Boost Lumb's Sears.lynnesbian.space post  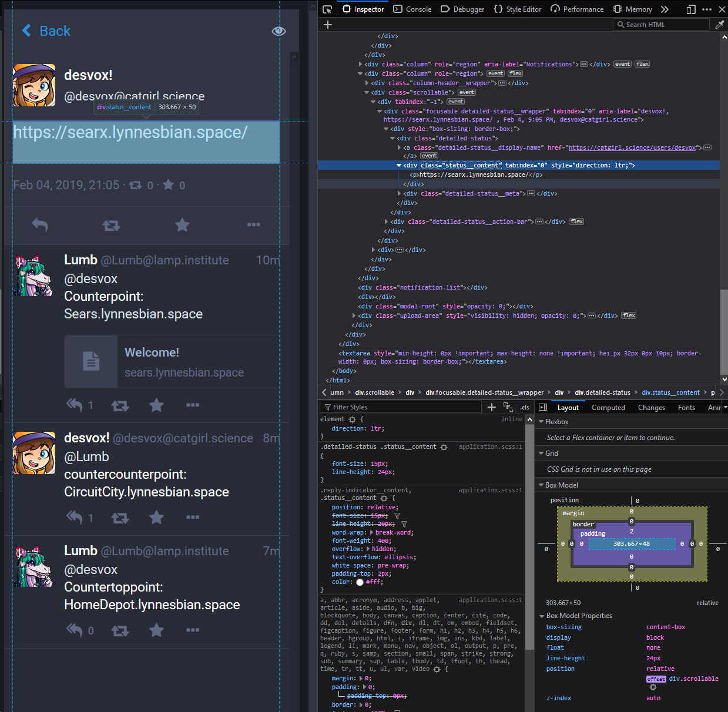pyautogui.click(x=120, y=405)
